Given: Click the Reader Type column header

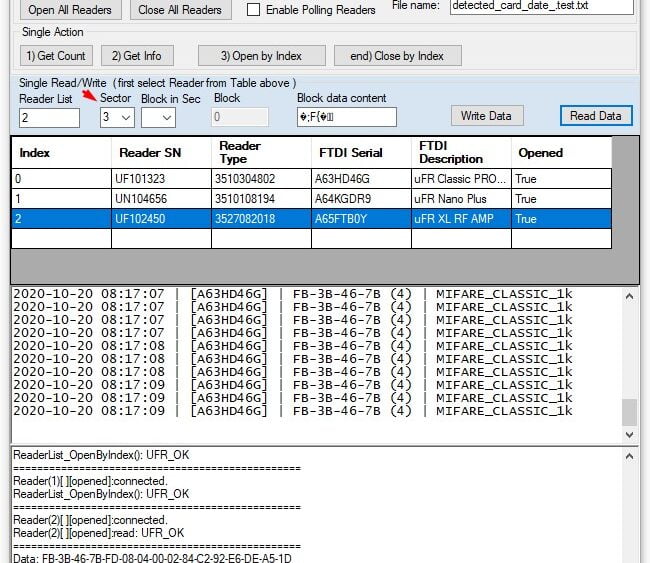Looking at the screenshot, I should click(x=261, y=153).
